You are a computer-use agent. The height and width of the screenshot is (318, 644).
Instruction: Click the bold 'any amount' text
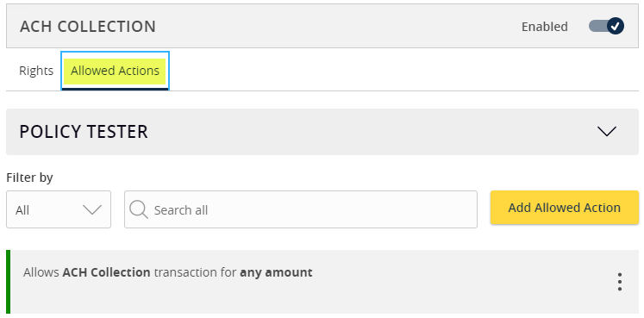[x=276, y=272]
